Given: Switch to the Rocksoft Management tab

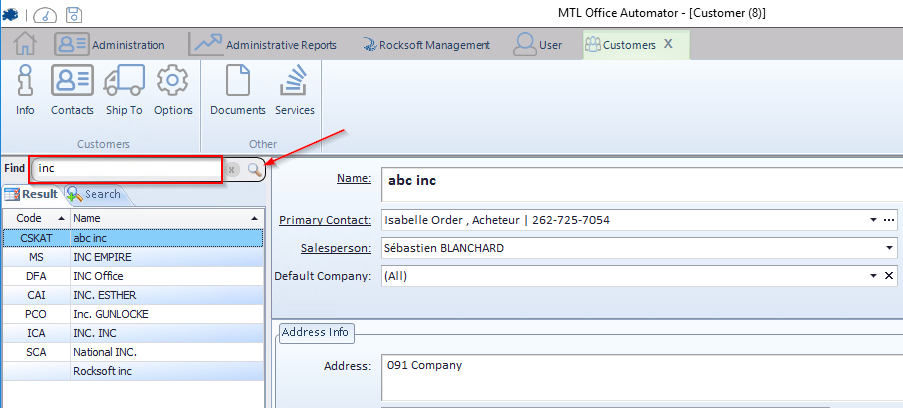Looking at the screenshot, I should pyautogui.click(x=426, y=45).
